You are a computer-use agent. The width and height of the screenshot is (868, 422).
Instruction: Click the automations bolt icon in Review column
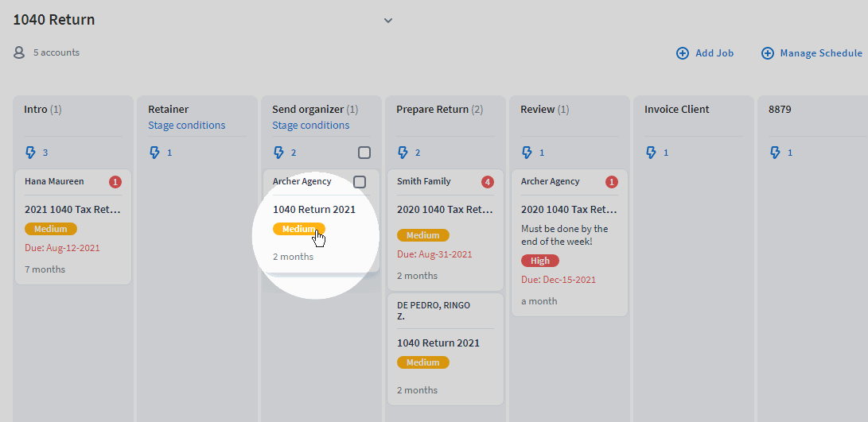point(527,153)
